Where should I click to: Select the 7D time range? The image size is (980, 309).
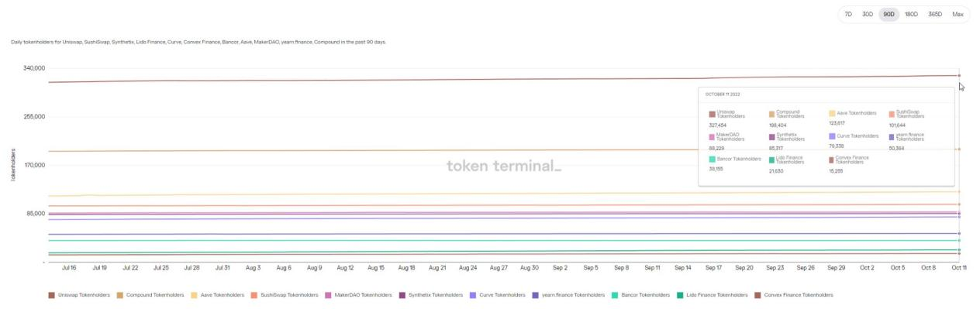(848, 15)
